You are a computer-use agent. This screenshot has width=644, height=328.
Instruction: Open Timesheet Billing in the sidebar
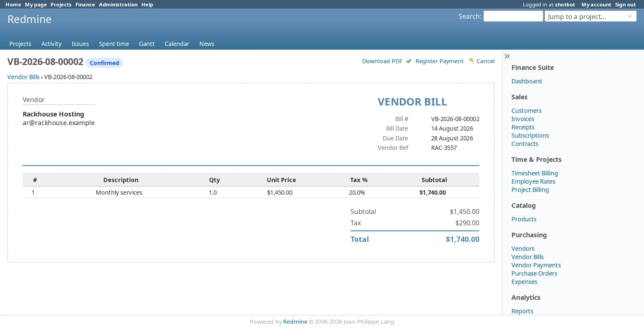tap(535, 173)
